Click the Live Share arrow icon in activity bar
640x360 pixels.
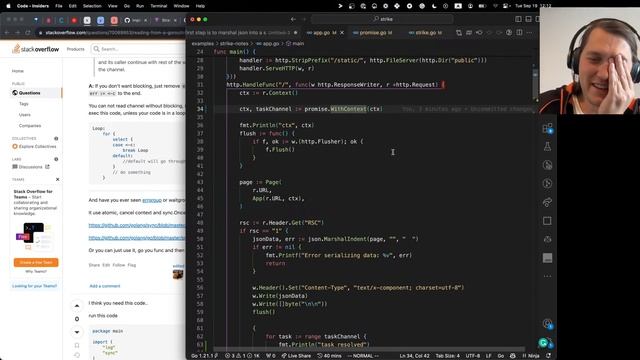pos(547,202)
